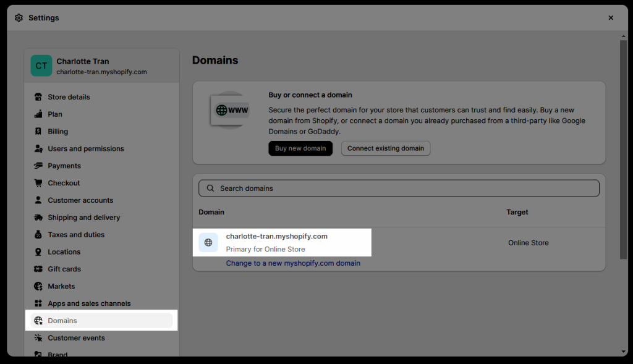
Task: Click into the Search domains field
Action: coord(399,188)
